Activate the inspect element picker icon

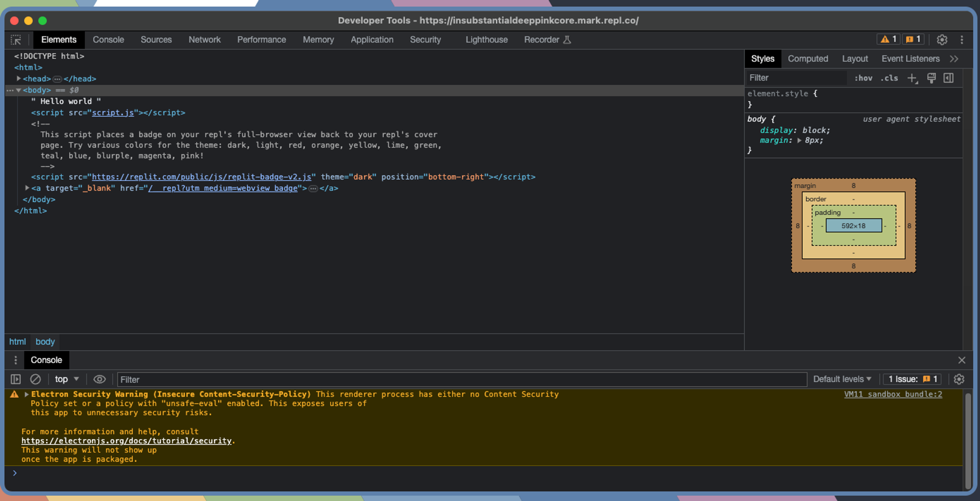[16, 40]
